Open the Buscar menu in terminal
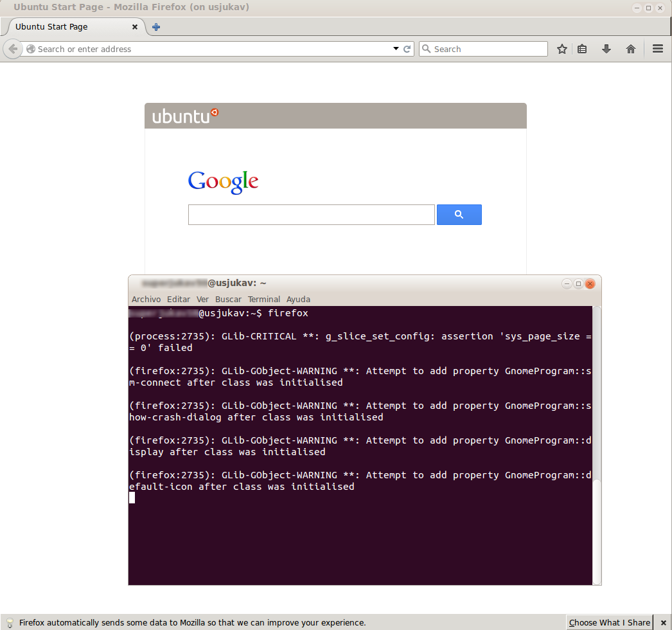This screenshot has width=672, height=630. point(228,299)
